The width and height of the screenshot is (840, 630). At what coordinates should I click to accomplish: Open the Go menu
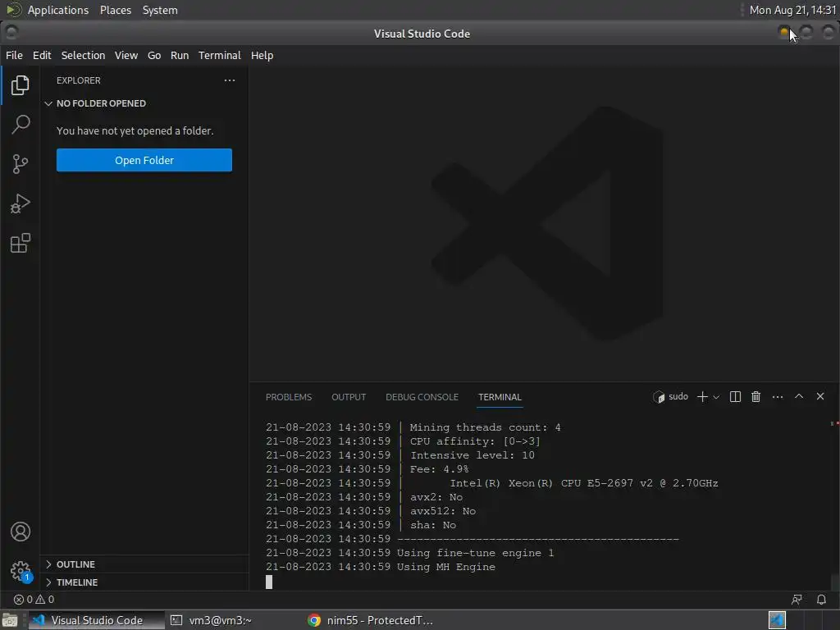pos(154,55)
